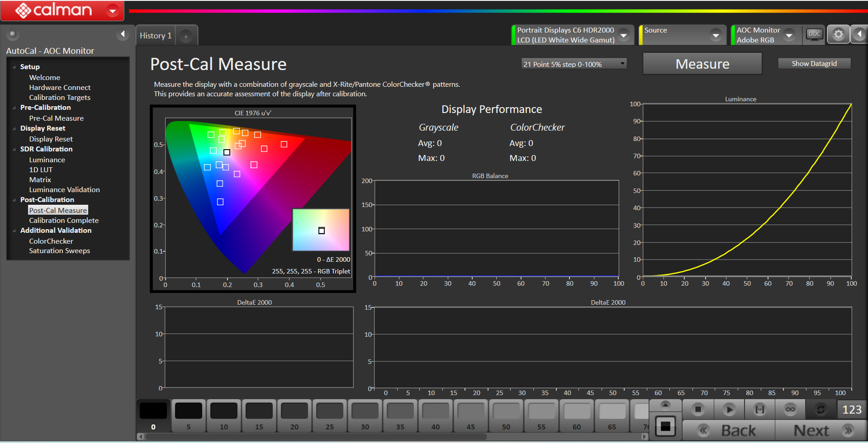The height and width of the screenshot is (443, 868).
Task: Click the stop measurement icon
Action: pos(697,410)
